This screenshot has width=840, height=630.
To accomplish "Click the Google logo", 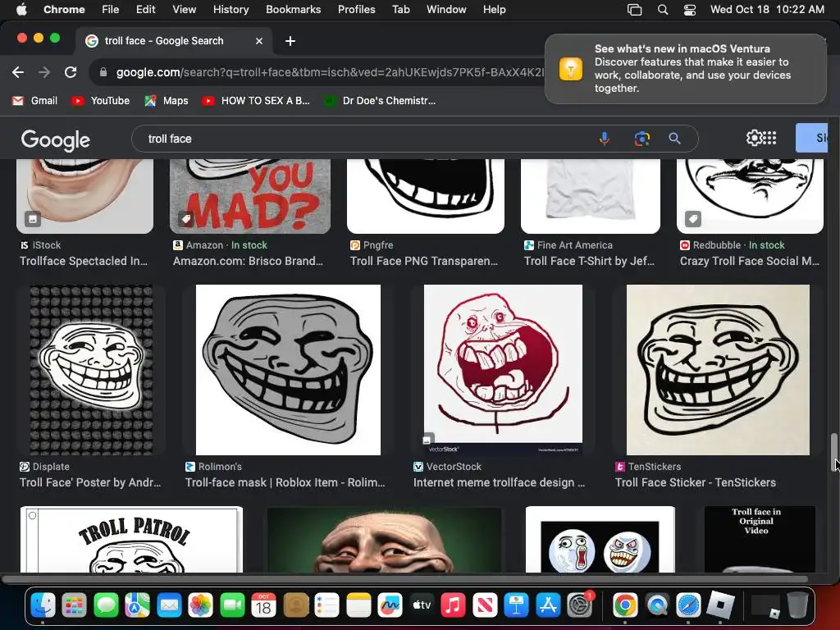I will [x=55, y=139].
